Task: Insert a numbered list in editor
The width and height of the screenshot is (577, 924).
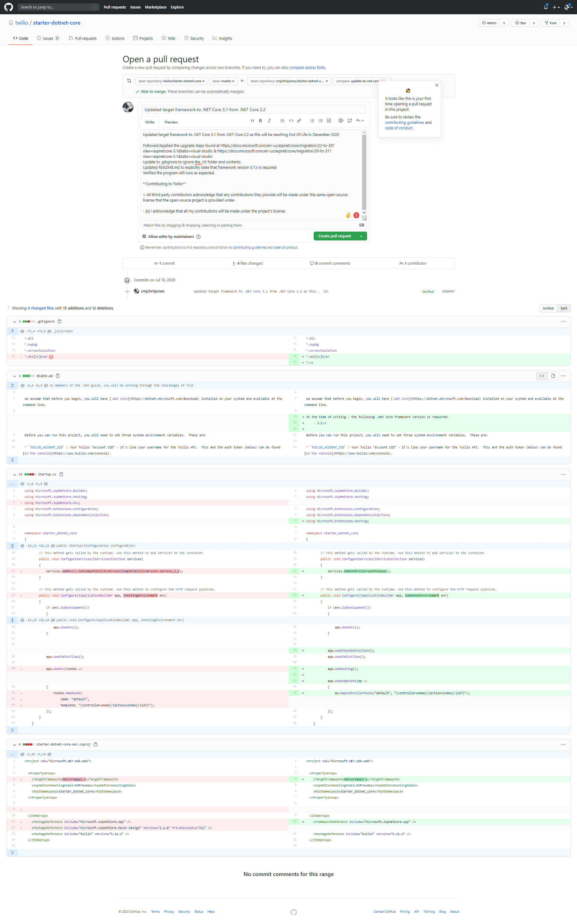Action: tap(321, 121)
